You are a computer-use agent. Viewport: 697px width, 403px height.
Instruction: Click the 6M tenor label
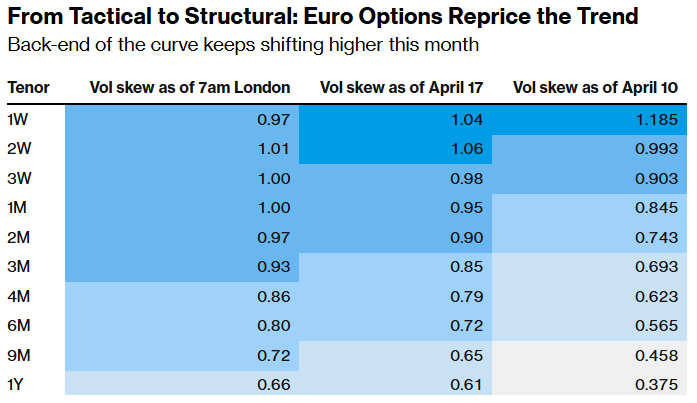(20, 327)
